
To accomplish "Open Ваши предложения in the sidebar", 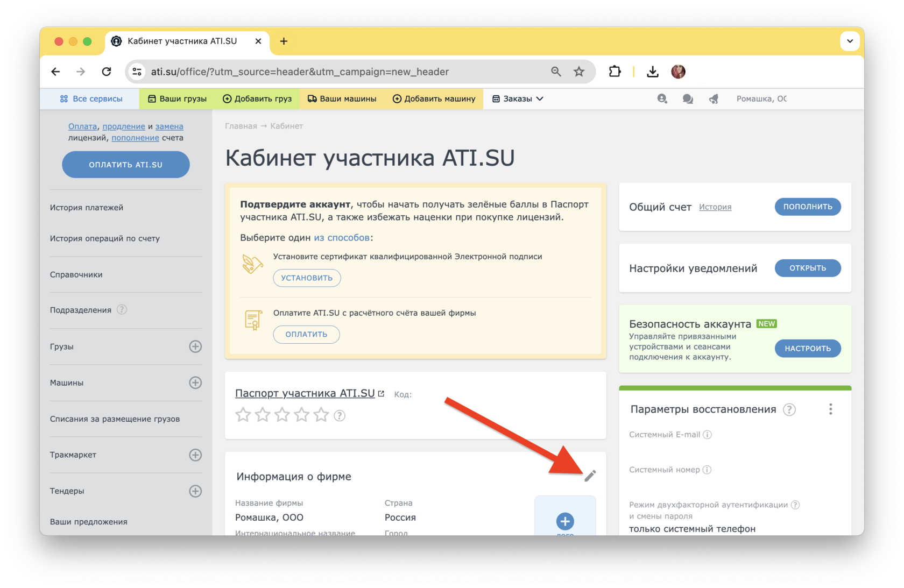I will point(89,522).
